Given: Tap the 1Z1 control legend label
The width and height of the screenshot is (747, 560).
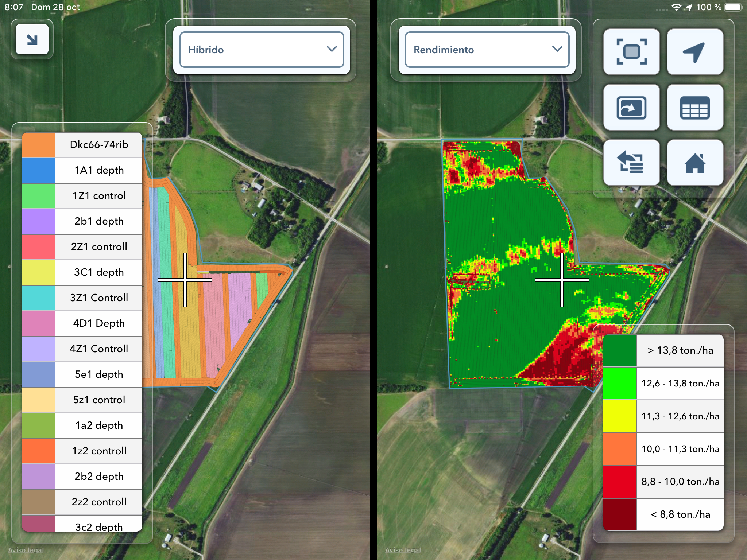Looking at the screenshot, I should [99, 196].
